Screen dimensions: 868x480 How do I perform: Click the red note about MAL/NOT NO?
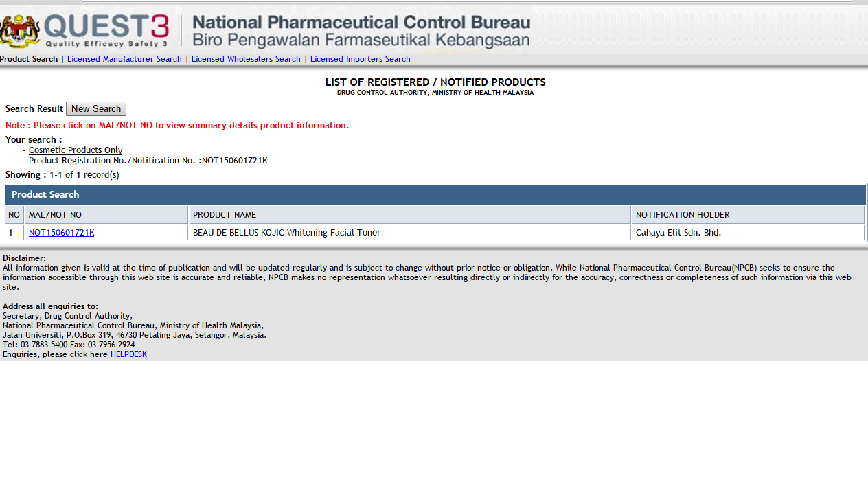coord(177,126)
